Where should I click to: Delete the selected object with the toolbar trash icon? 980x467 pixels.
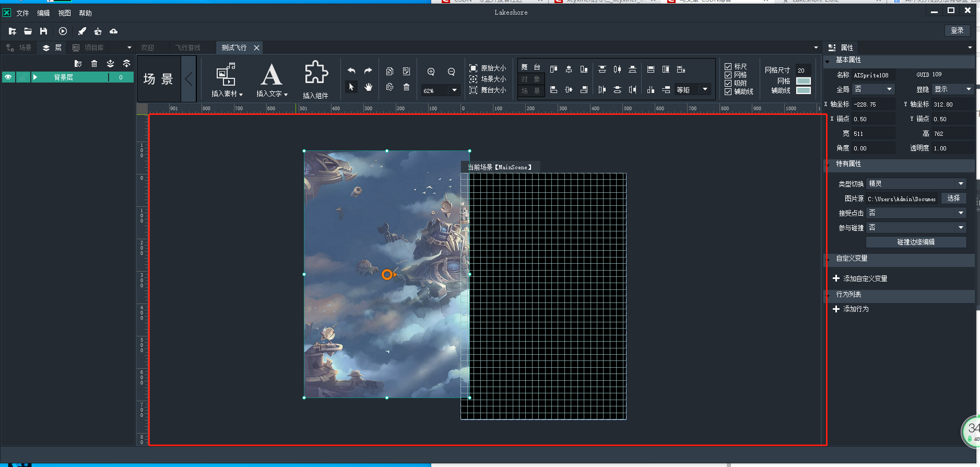click(406, 87)
